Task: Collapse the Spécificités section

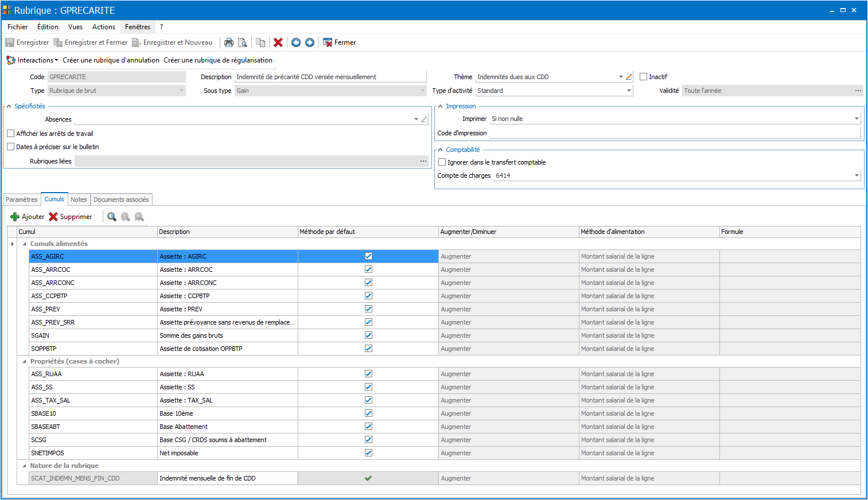Action: click(9, 107)
